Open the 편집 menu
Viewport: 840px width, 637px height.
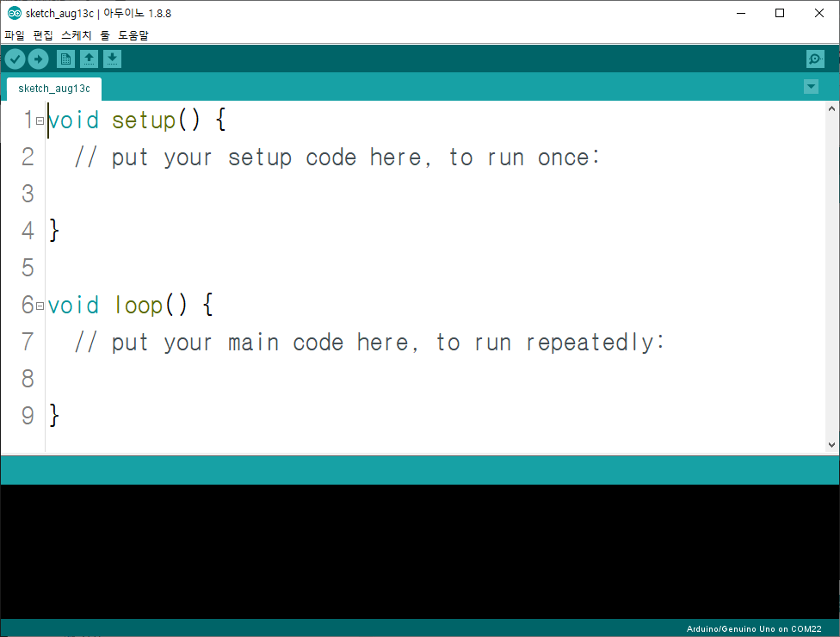pyautogui.click(x=43, y=35)
